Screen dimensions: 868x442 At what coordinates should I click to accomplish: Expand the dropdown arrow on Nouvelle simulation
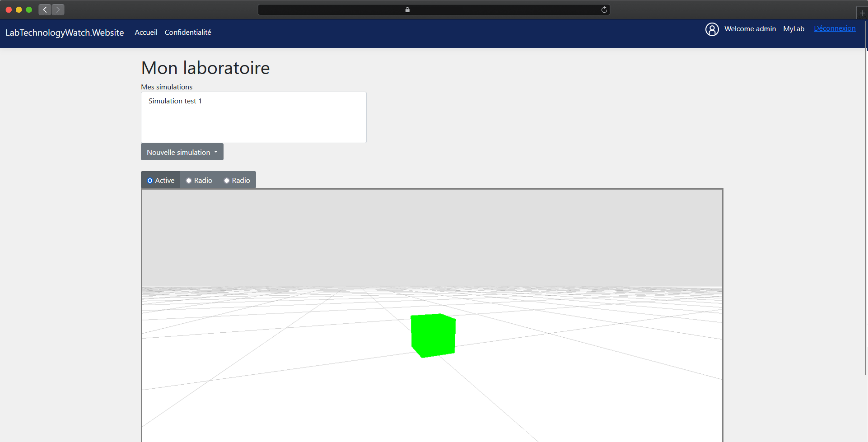pyautogui.click(x=216, y=152)
